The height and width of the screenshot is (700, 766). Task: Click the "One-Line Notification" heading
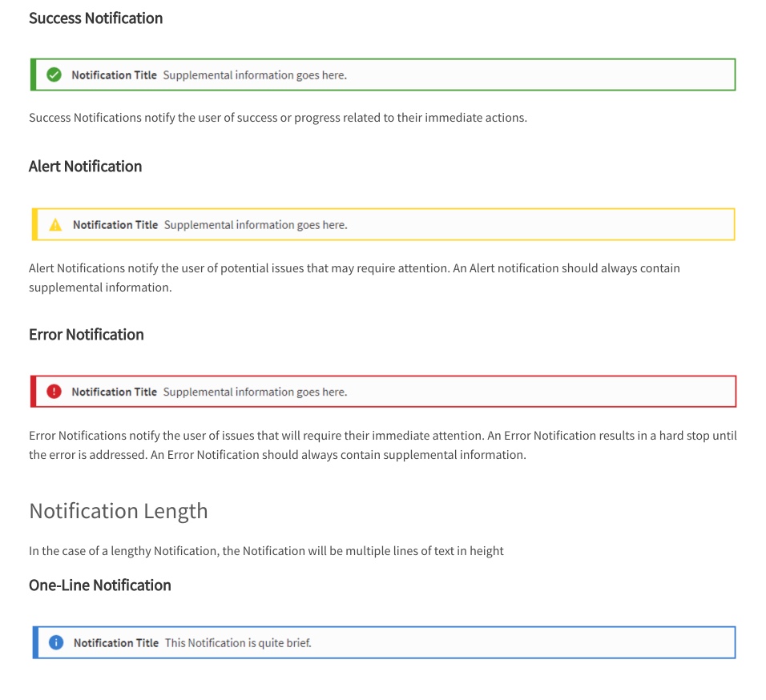(x=100, y=585)
